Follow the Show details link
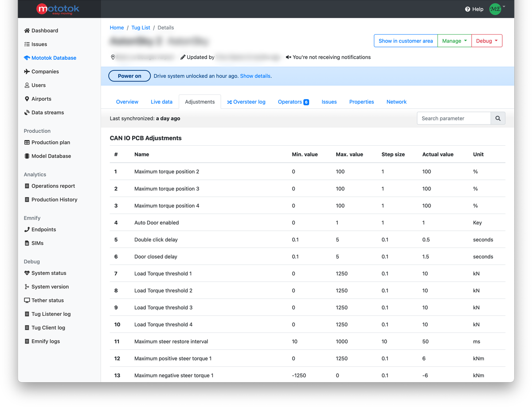This screenshot has width=532, height=407. coord(255,76)
